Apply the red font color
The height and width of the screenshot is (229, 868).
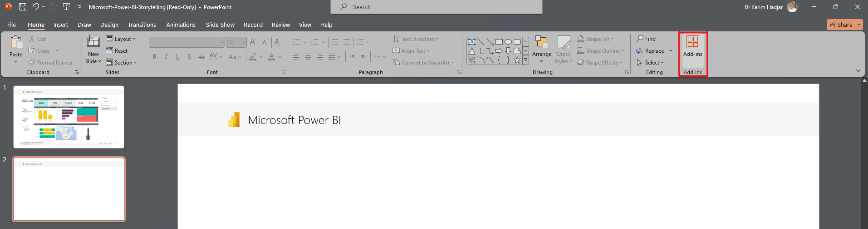point(271,57)
